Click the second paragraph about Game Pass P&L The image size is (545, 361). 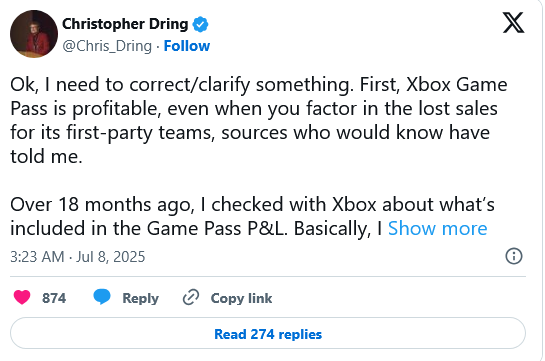(252, 216)
